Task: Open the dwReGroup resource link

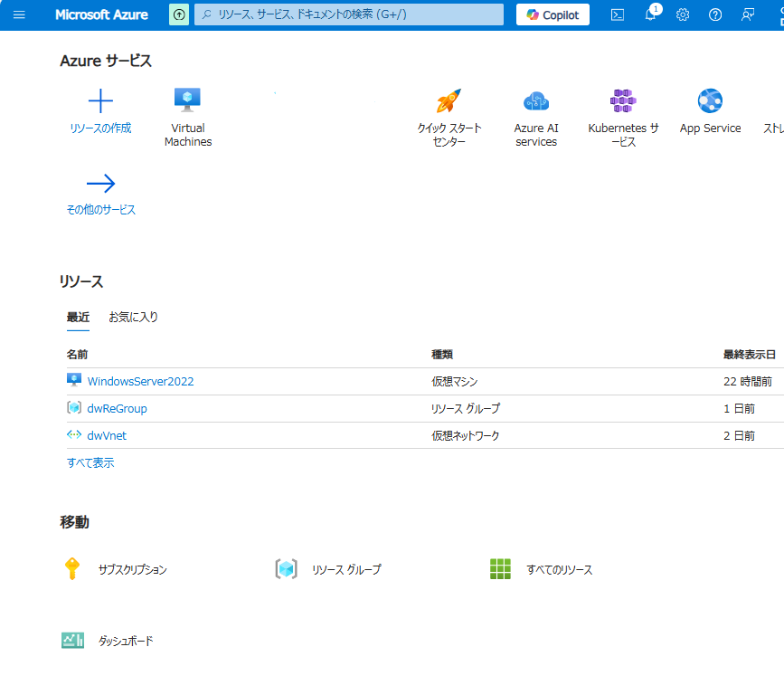Action: pos(117,408)
